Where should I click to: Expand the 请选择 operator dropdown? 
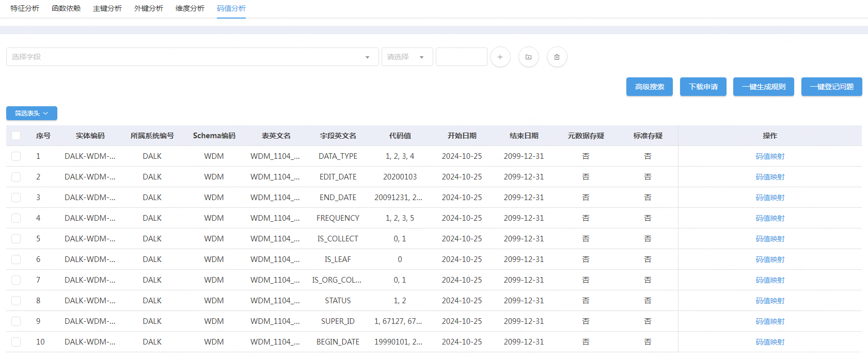coord(407,57)
